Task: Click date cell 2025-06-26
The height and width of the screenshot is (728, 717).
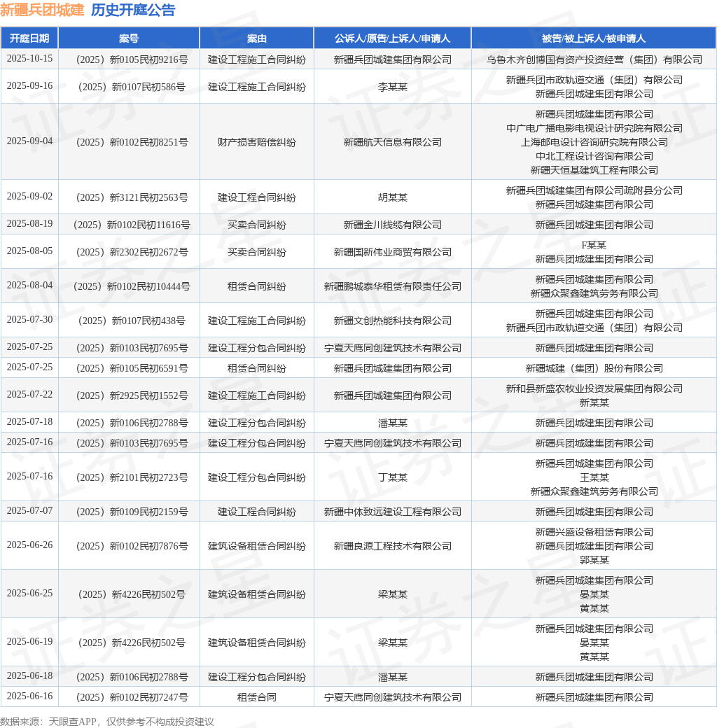Action: [x=29, y=545]
